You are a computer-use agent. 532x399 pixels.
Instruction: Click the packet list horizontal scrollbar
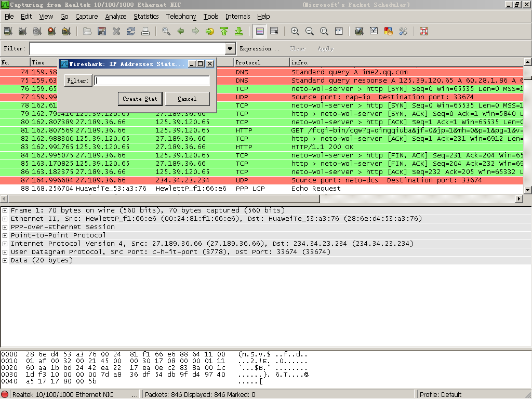(164, 199)
